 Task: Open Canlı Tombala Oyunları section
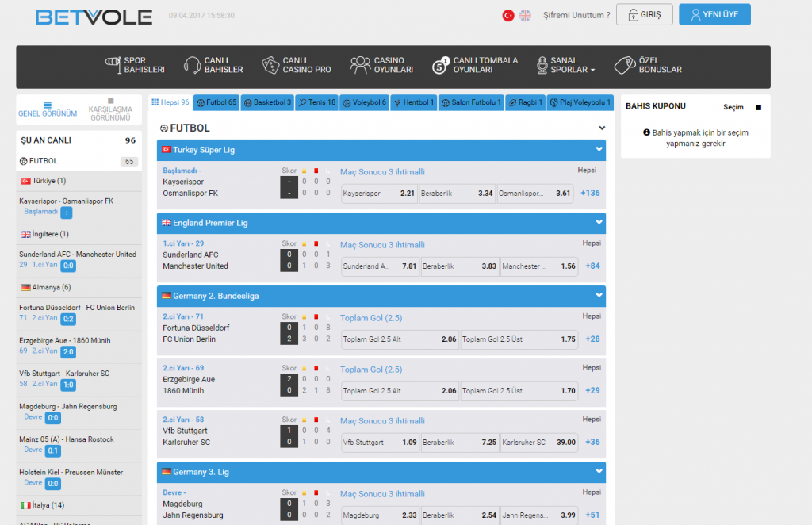[475, 65]
